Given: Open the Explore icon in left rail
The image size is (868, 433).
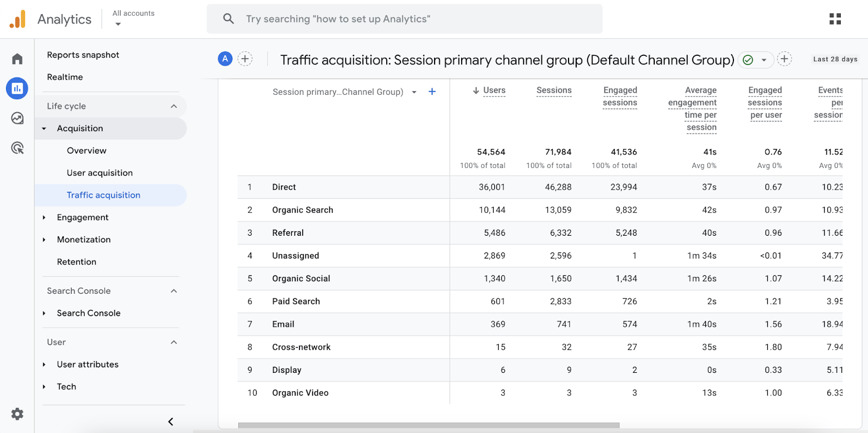Looking at the screenshot, I should 17,118.
